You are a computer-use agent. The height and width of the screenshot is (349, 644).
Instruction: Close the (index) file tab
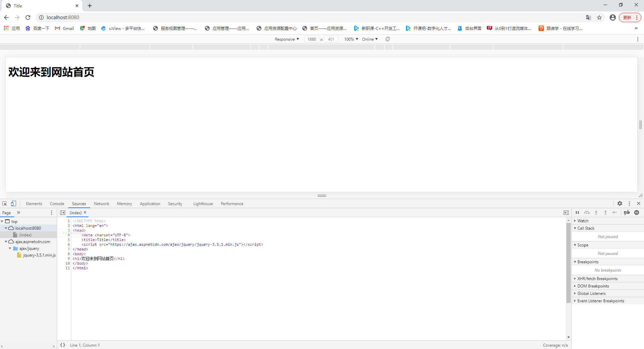point(85,212)
